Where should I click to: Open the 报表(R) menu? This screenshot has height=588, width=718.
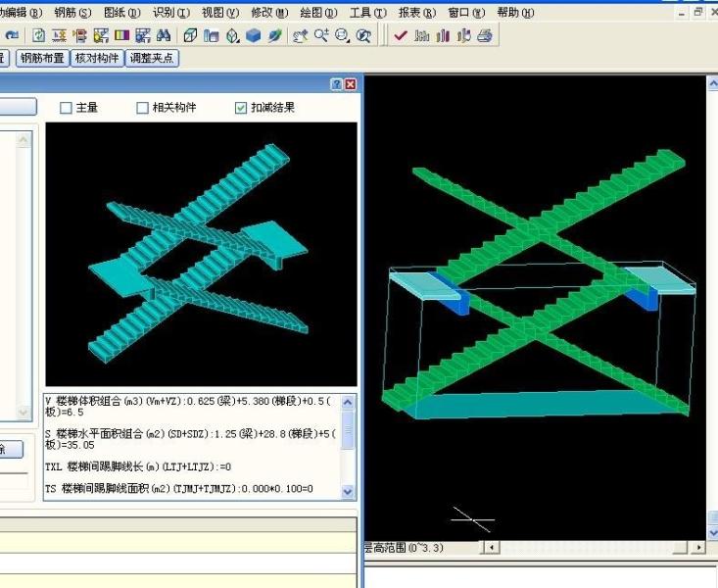coord(417,13)
